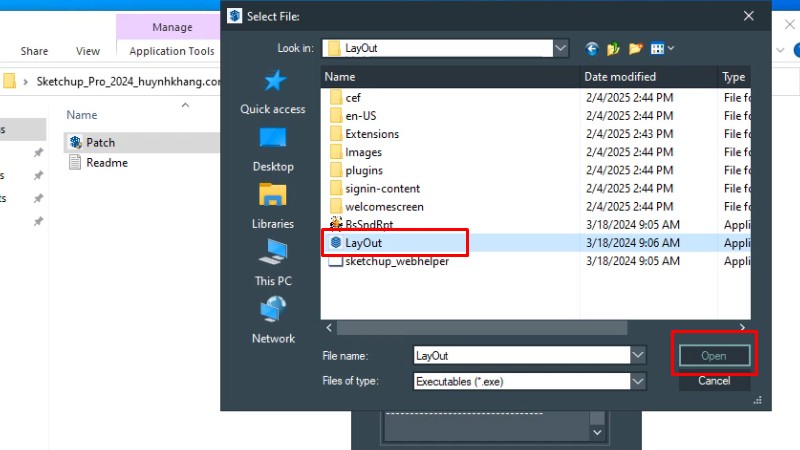Select Network in the places bar
The image size is (800, 450).
click(x=273, y=320)
